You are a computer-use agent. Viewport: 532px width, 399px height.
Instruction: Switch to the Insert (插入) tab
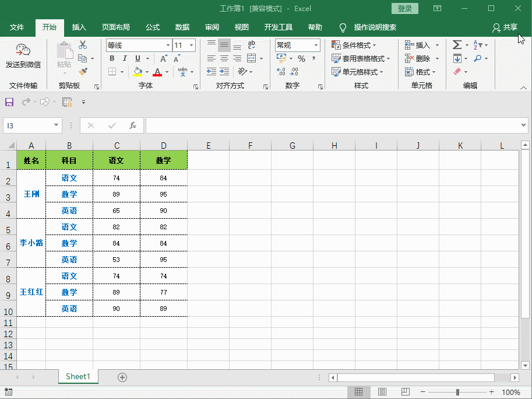(x=79, y=27)
